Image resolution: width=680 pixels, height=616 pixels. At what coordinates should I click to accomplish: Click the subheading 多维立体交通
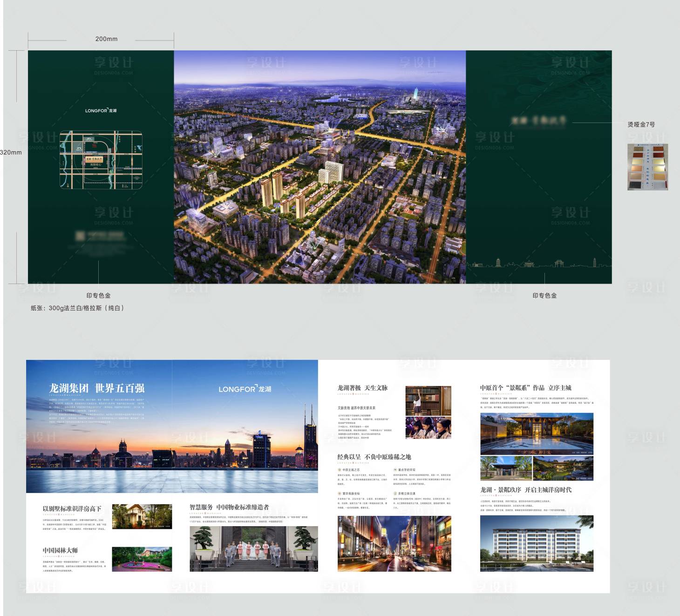[x=407, y=494]
